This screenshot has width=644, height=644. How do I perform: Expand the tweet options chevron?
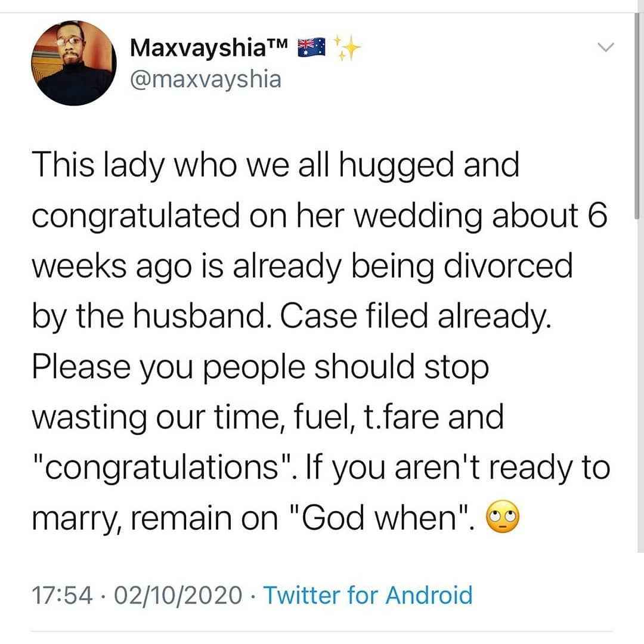click(605, 48)
